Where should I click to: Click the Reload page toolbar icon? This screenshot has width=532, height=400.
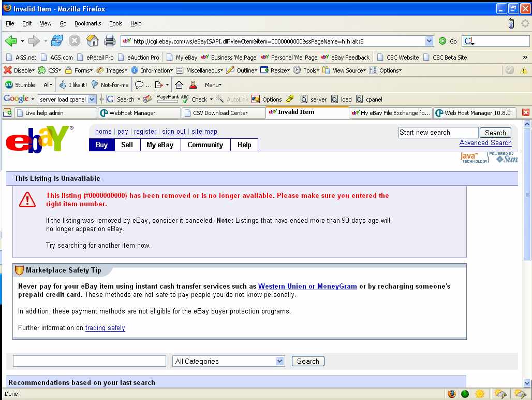(57, 41)
